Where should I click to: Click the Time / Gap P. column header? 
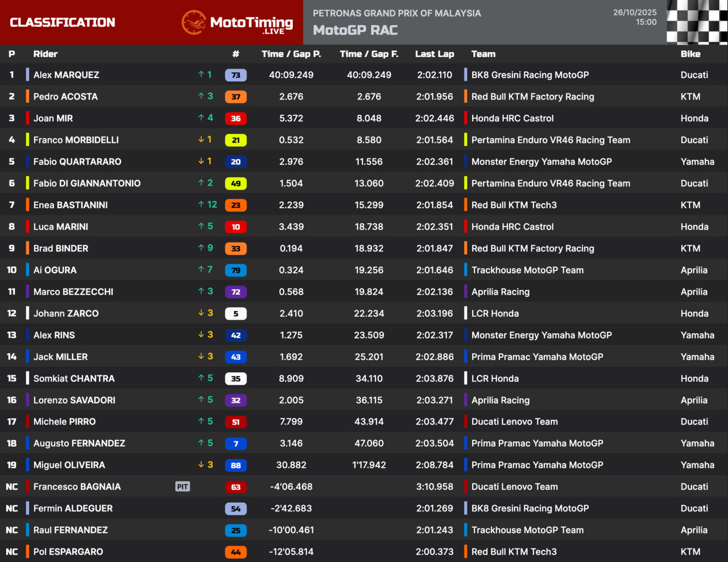click(x=291, y=54)
